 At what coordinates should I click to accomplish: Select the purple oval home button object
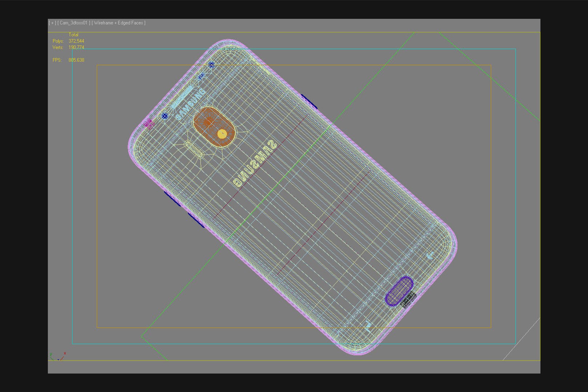[x=399, y=291]
